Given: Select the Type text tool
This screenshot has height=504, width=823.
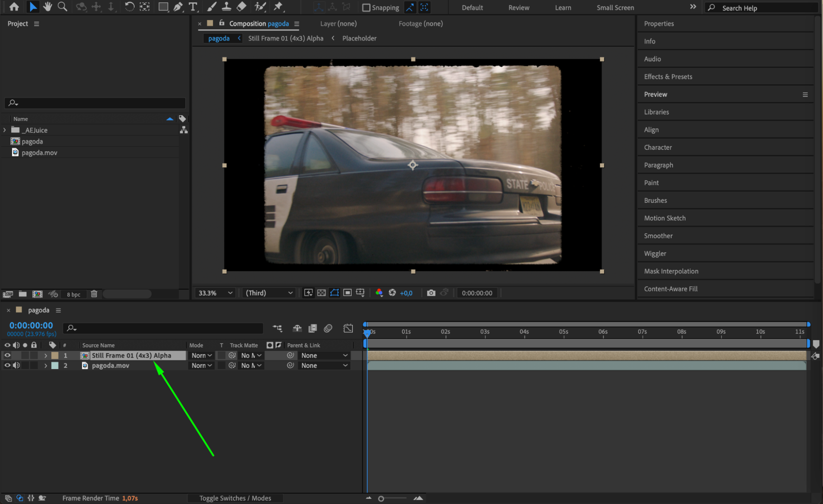Looking at the screenshot, I should pyautogui.click(x=193, y=7).
